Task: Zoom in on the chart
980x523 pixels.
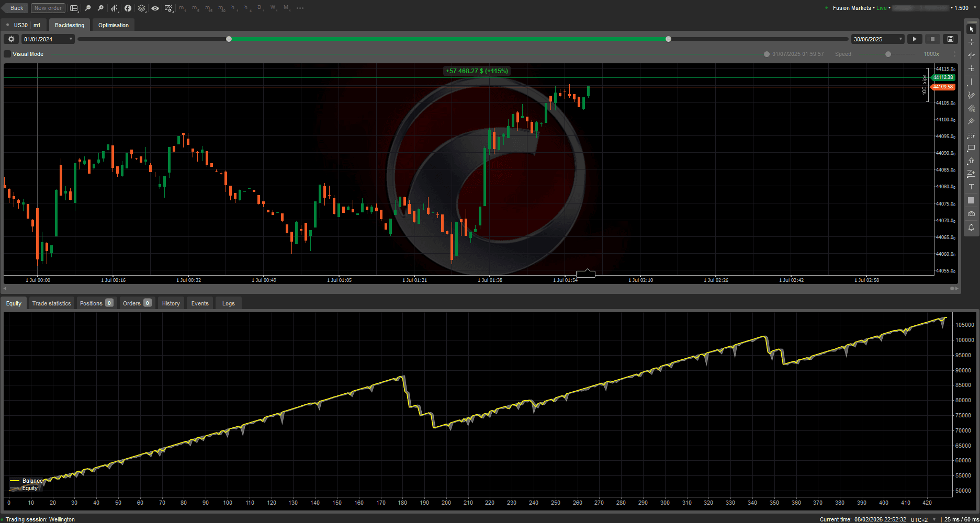Action: (x=100, y=8)
